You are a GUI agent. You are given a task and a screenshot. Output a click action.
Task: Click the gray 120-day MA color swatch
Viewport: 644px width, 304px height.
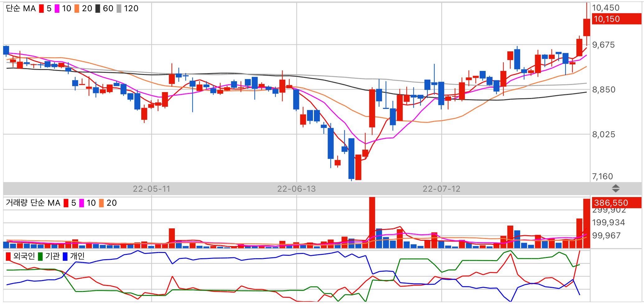(x=119, y=8)
